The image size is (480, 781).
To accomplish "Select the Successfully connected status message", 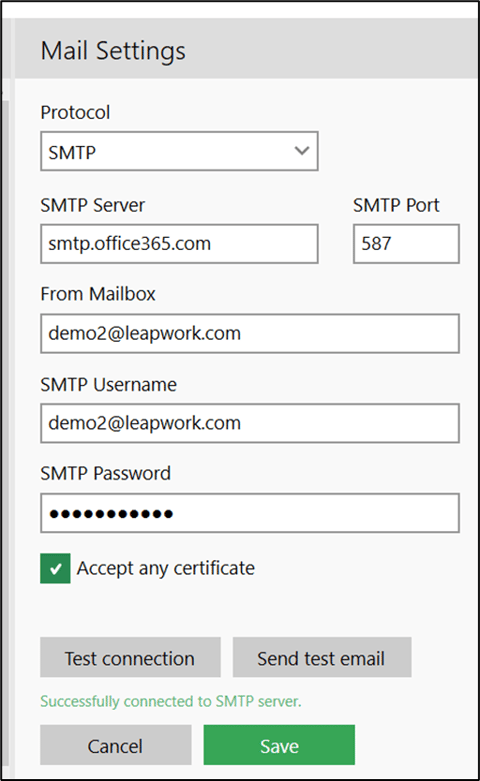I will (x=171, y=701).
